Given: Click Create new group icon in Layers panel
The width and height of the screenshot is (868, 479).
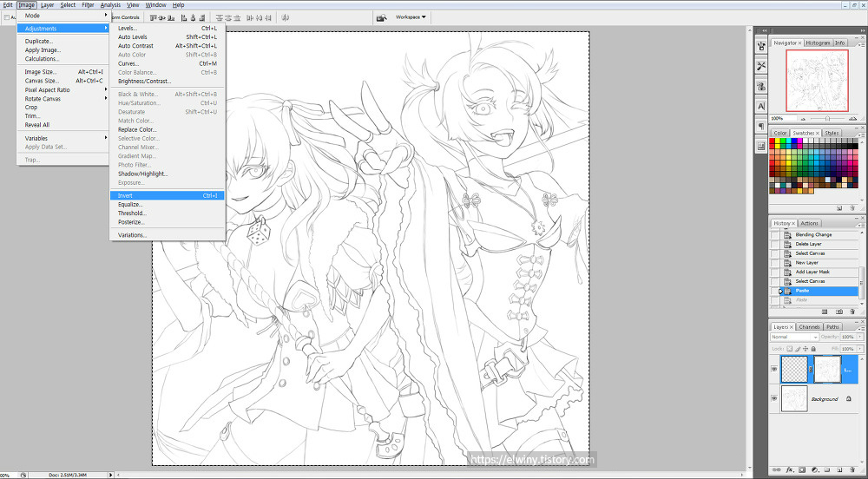Looking at the screenshot, I should [x=827, y=469].
